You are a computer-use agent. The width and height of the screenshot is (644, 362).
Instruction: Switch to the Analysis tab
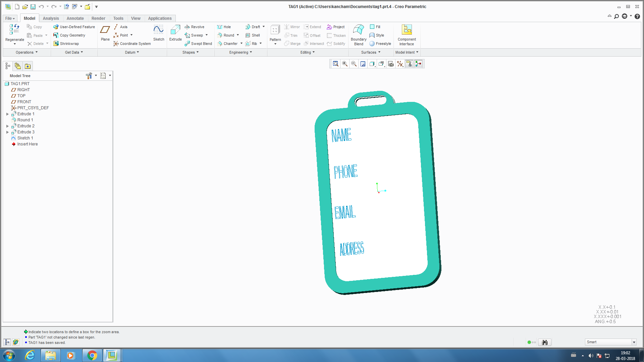51,18
